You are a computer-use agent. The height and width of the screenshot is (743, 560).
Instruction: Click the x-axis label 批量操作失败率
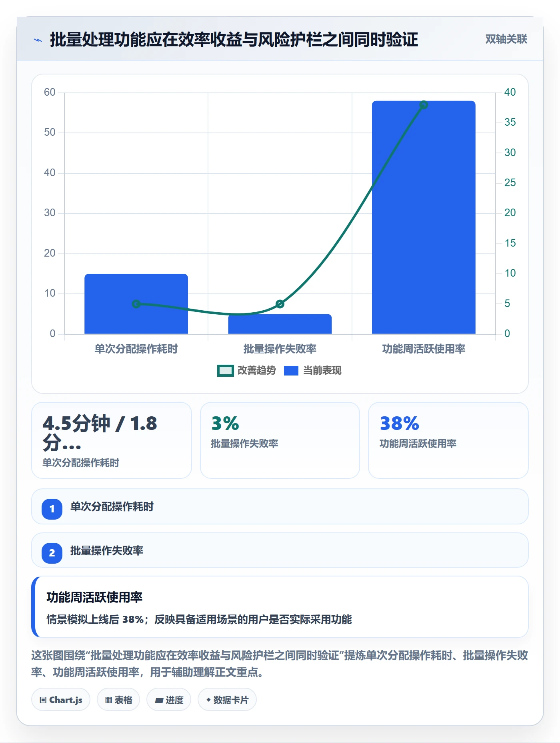280,349
